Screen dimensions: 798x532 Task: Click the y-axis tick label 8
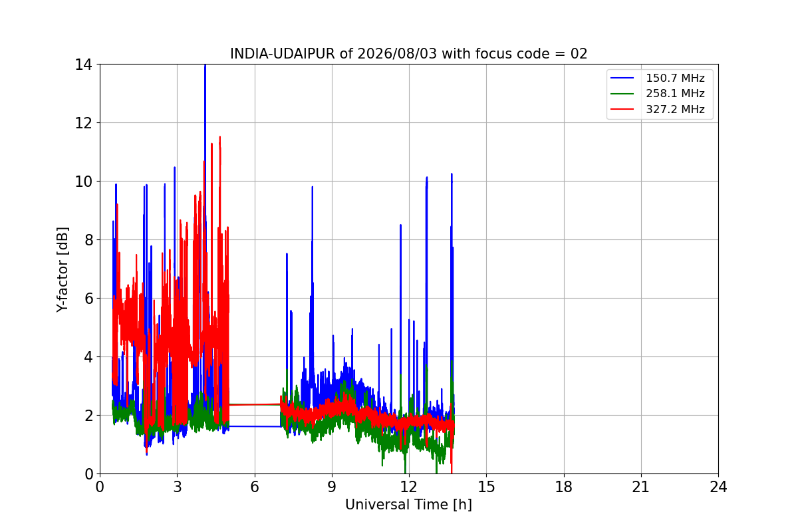coord(88,240)
